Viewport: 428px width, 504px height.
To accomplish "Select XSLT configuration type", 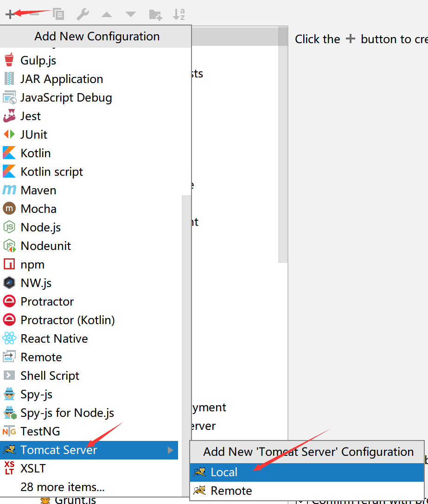I will coord(89,469).
